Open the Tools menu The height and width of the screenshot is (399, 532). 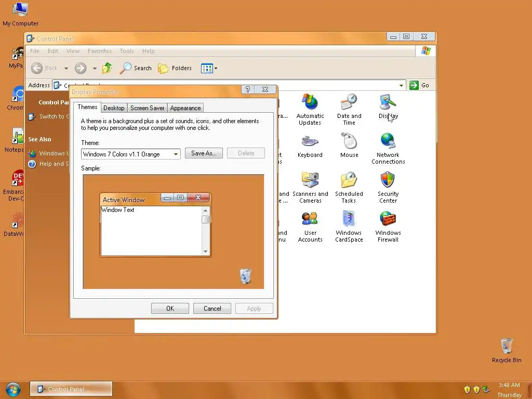coord(127,51)
